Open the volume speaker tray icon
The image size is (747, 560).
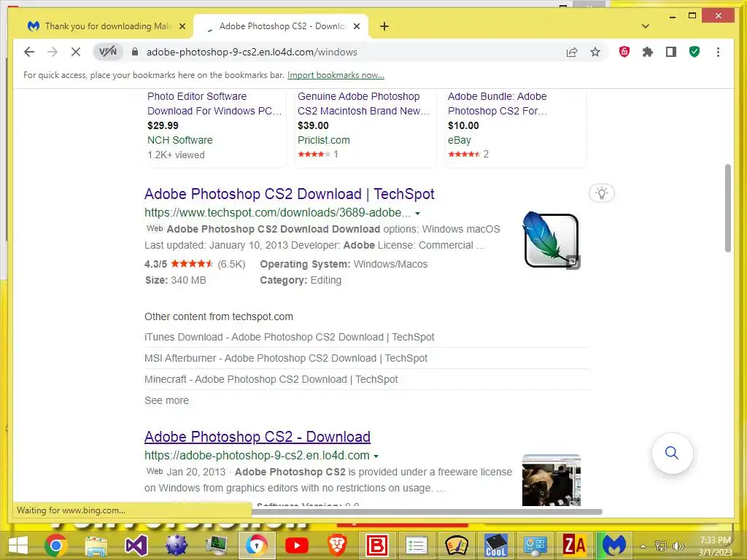pyautogui.click(x=678, y=546)
